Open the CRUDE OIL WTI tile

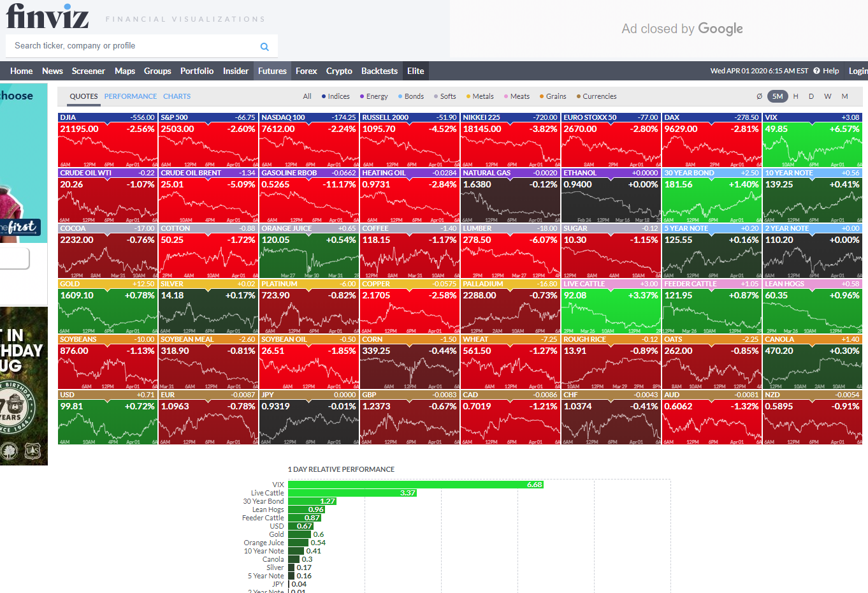click(x=108, y=196)
